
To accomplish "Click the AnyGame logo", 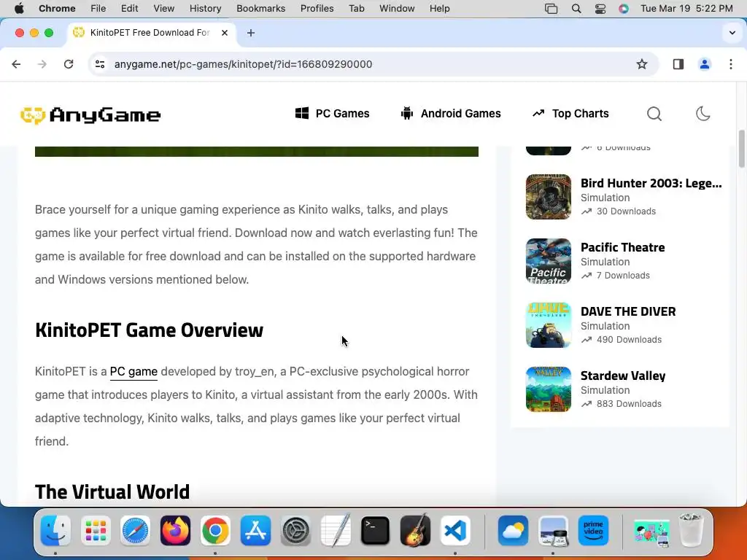I will [90, 114].
